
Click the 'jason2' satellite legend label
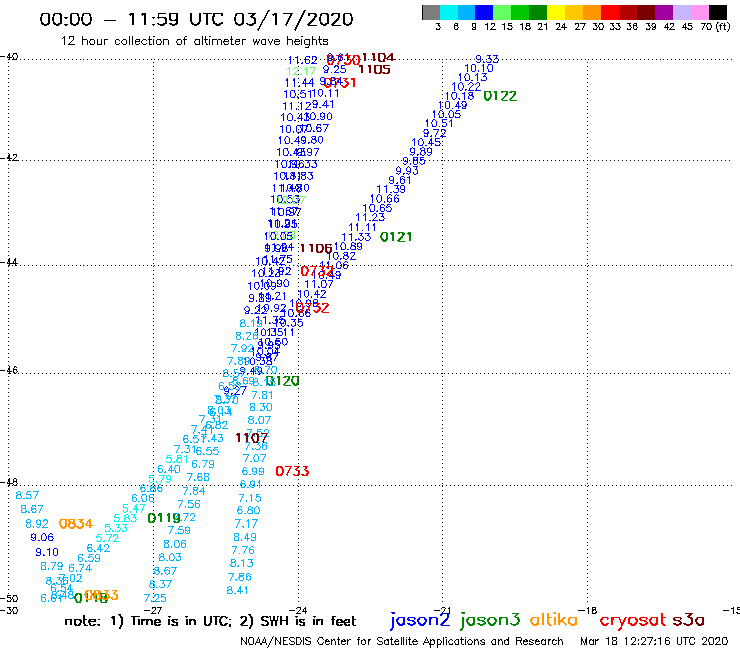(420, 620)
